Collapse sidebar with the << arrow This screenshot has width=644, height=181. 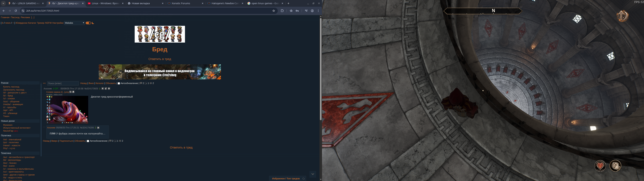(x=44, y=83)
